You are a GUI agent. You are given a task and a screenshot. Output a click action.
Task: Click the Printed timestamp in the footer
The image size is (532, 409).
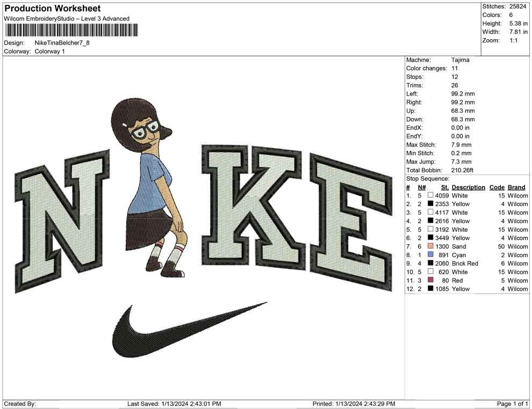tap(354, 404)
